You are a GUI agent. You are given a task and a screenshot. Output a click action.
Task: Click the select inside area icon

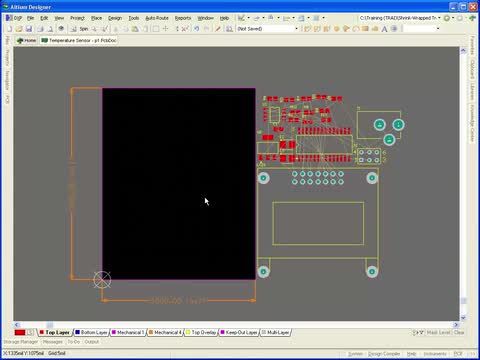(155, 29)
